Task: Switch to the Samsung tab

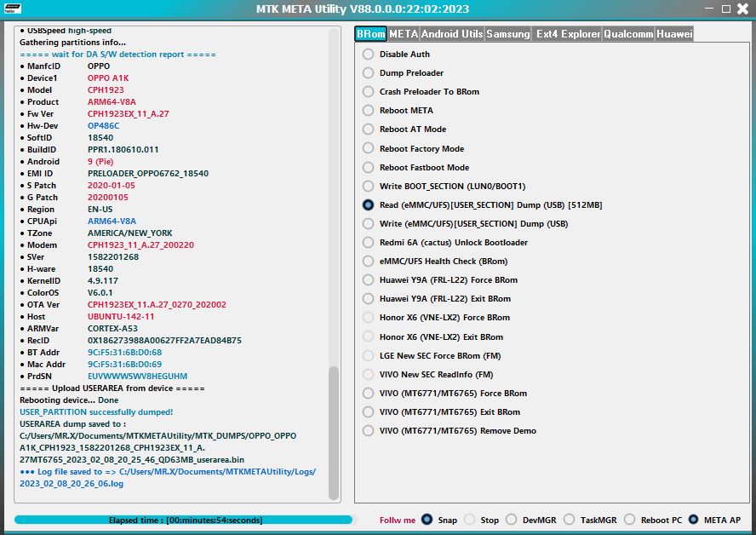Action: [511, 35]
